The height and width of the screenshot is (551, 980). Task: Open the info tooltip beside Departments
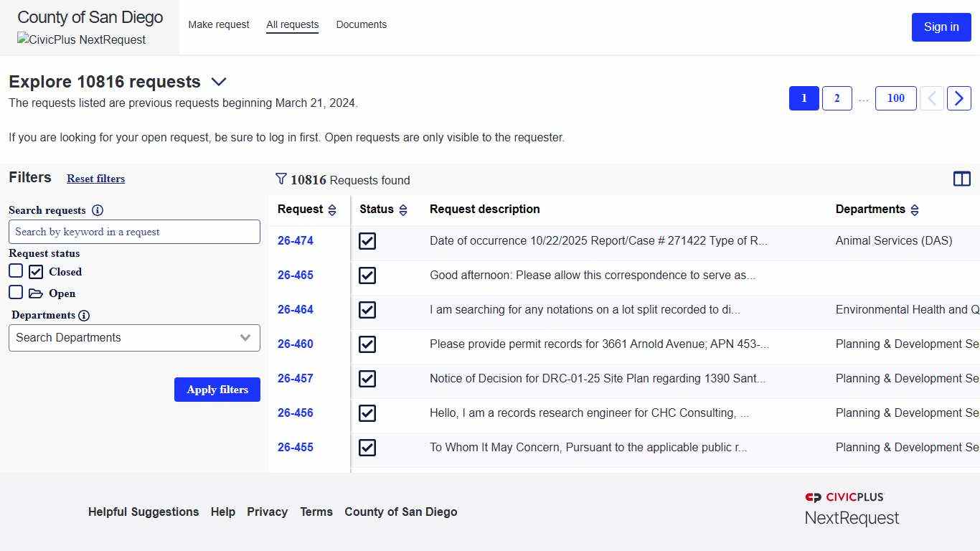[85, 315]
